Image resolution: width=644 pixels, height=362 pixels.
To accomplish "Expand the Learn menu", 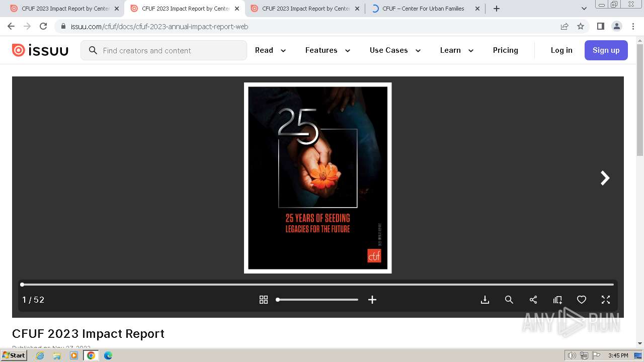I will 457,50.
